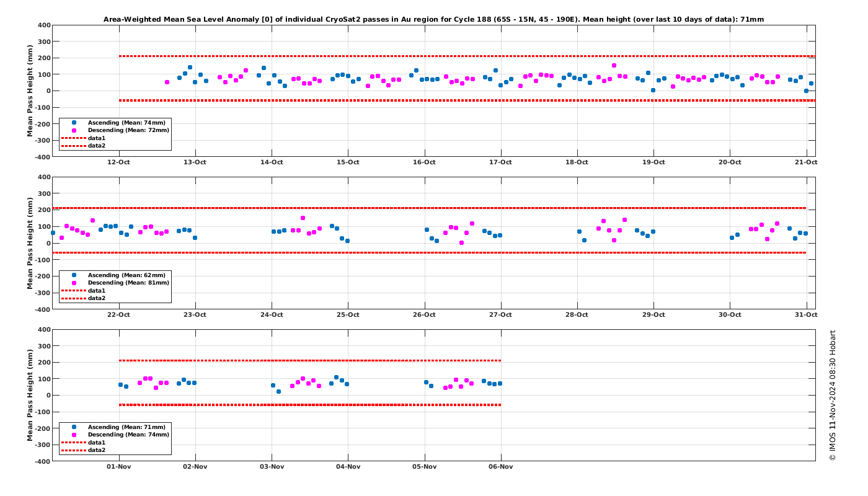The width and height of the screenshot is (868, 496).
Task: Click the -400 tick of the middle plot
Action: 42,309
